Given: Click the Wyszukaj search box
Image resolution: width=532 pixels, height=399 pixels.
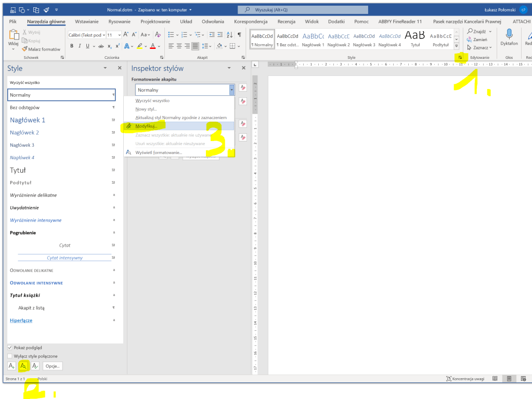Looking at the screenshot, I should pyautogui.click(x=303, y=9).
